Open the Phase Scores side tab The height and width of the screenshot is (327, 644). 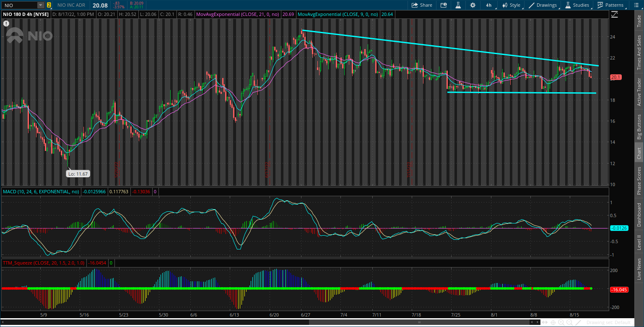tap(639, 181)
